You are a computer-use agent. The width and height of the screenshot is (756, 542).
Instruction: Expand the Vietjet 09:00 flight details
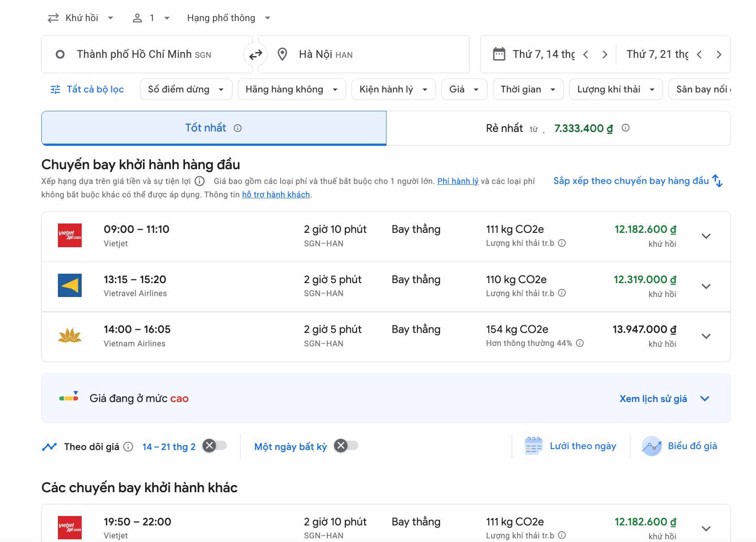(706, 236)
